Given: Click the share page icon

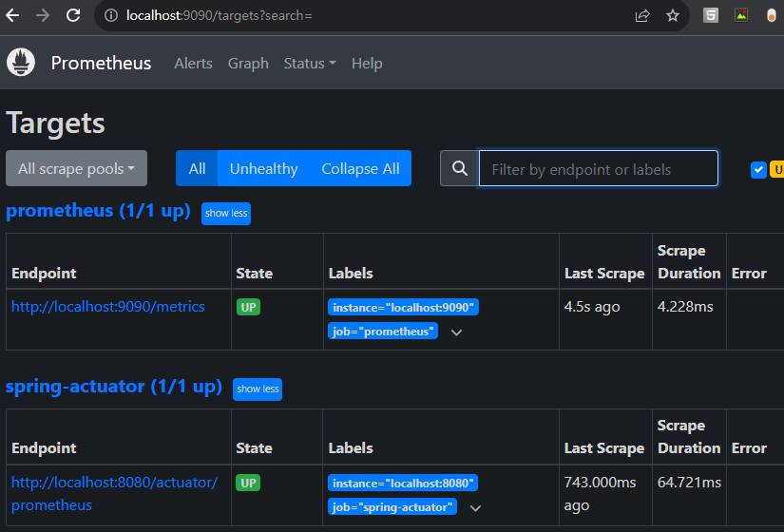Looking at the screenshot, I should coord(642,15).
